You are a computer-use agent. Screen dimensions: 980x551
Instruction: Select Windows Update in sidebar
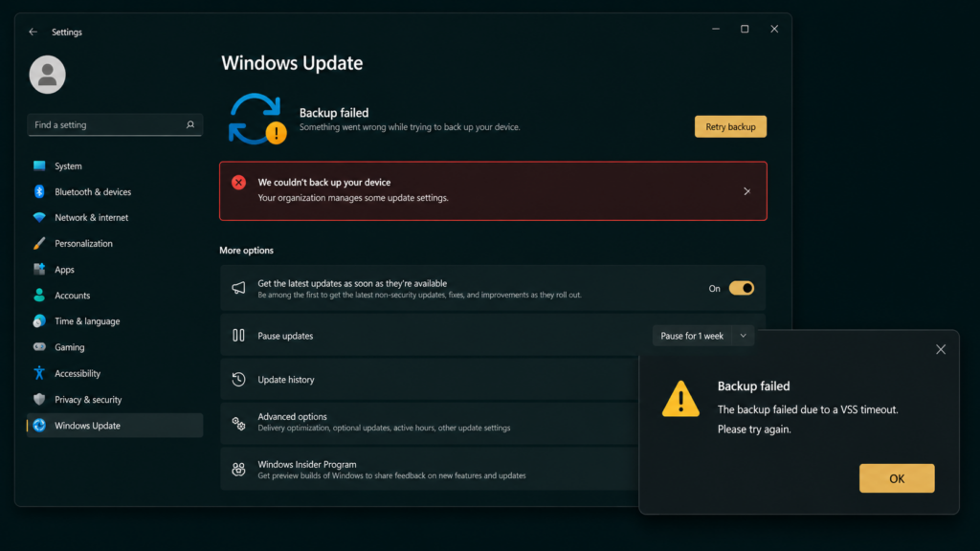click(115, 426)
